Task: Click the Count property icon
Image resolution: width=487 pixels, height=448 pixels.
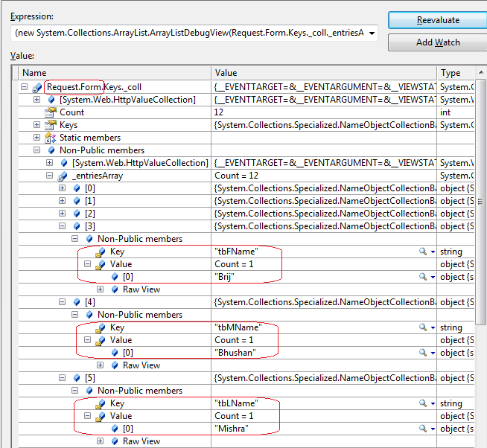Action: [x=50, y=112]
